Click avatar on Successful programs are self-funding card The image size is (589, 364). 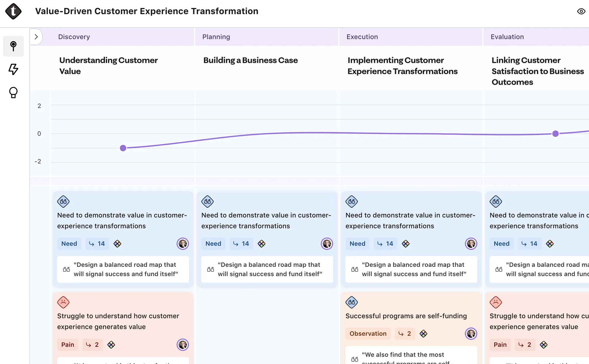(471, 334)
